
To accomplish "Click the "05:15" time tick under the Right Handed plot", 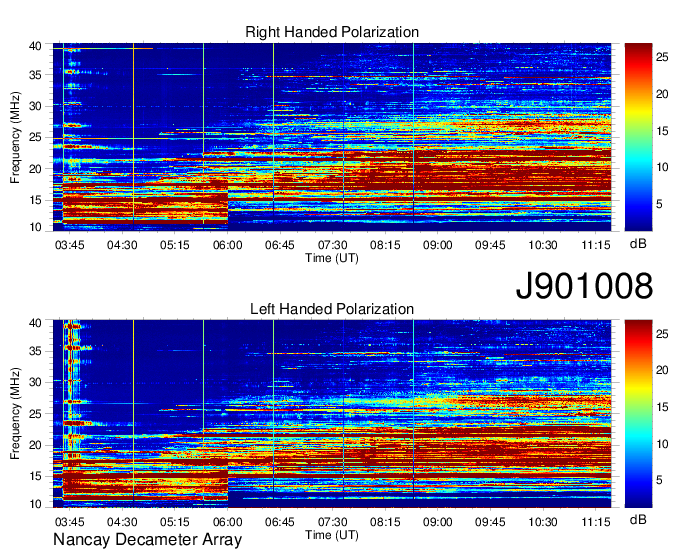I will coord(175,245).
